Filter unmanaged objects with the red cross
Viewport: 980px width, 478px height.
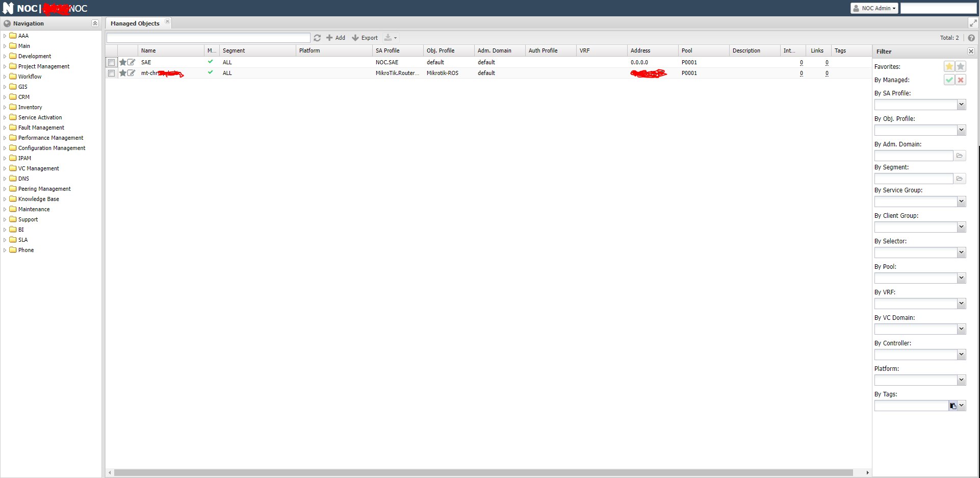click(x=961, y=80)
